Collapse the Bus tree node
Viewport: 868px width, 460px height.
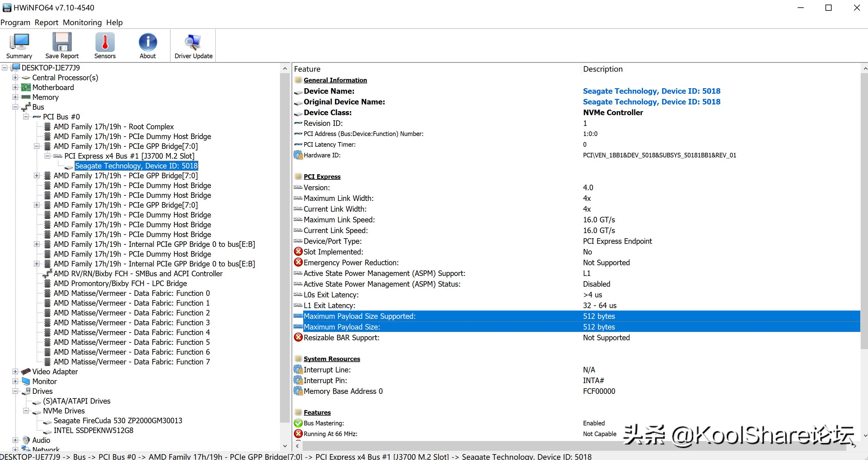[16, 107]
